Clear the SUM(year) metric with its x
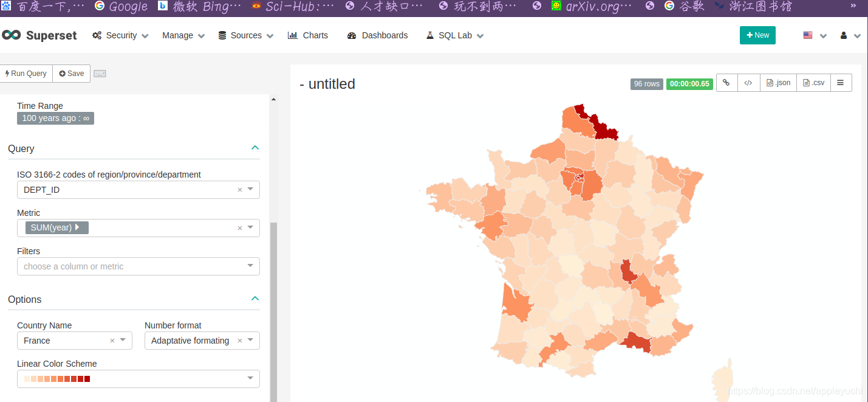The width and height of the screenshot is (868, 402). coord(240,227)
